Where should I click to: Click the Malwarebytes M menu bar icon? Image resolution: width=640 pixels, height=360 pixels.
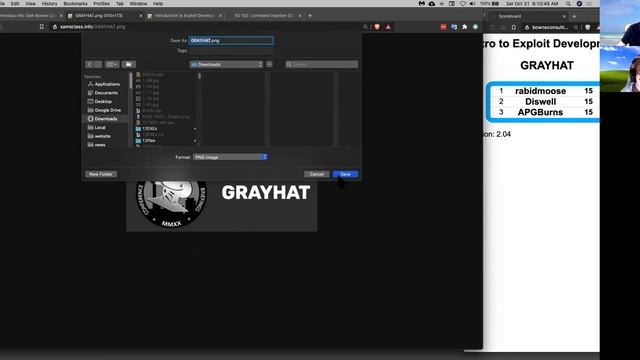coord(422,3)
